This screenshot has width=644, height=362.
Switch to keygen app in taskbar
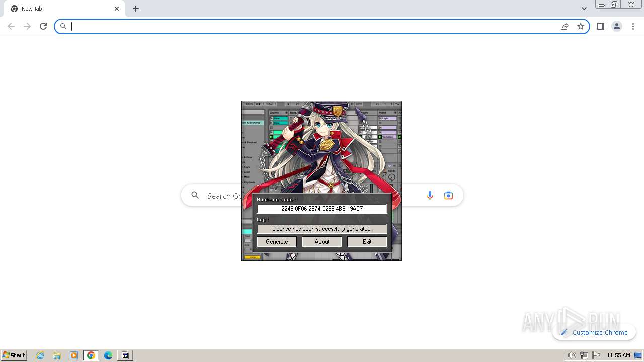tap(125, 355)
